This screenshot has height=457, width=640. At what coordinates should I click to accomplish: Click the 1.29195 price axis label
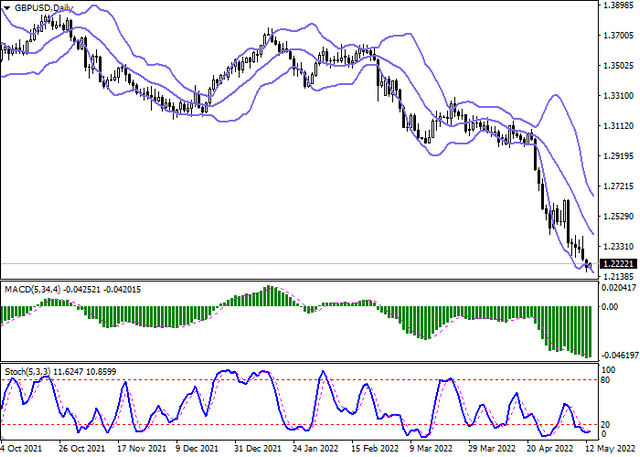pyautogui.click(x=620, y=156)
